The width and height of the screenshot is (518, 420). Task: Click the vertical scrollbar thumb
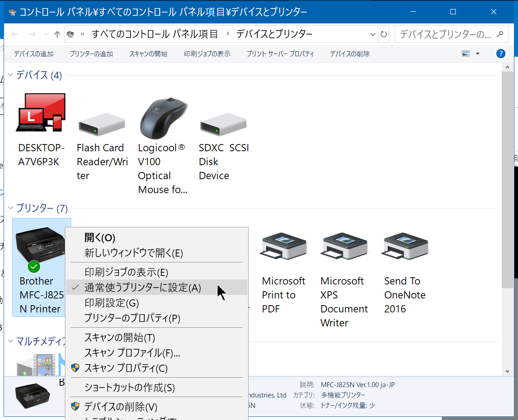[507, 180]
